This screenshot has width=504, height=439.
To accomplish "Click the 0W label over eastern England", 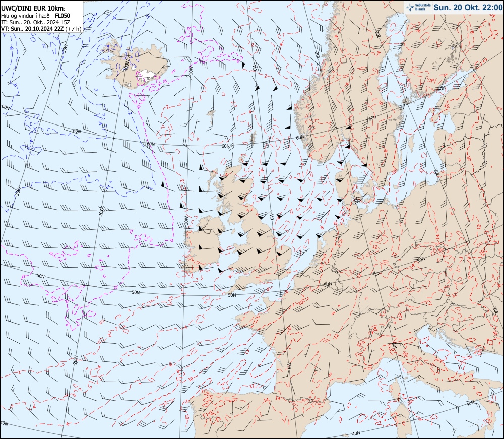I will pyautogui.click(x=272, y=217).
